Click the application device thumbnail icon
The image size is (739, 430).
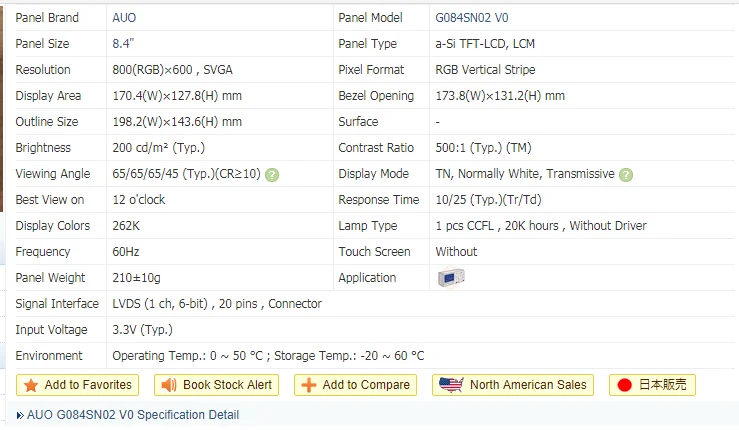pos(451,277)
